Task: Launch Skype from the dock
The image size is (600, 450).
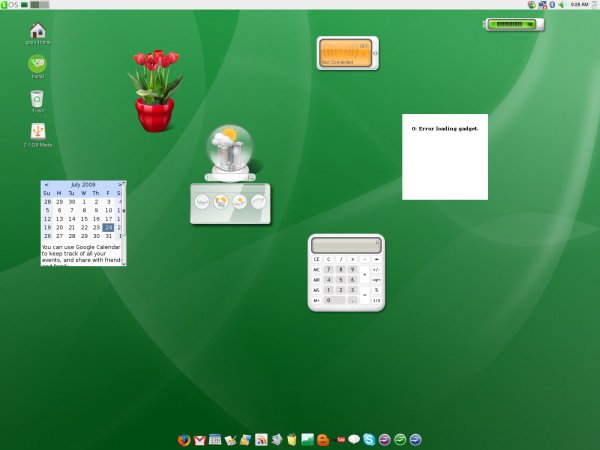Action: click(369, 440)
